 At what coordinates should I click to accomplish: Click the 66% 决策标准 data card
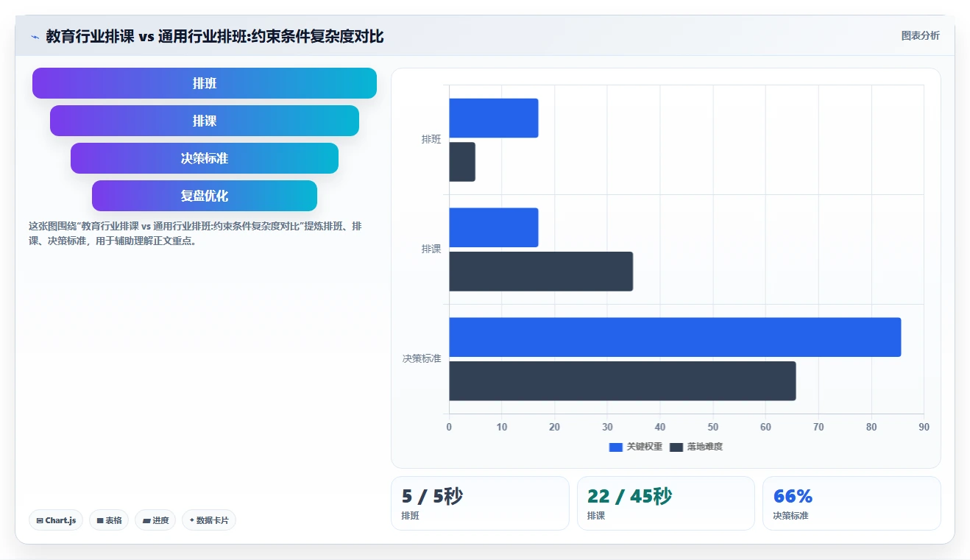point(852,503)
